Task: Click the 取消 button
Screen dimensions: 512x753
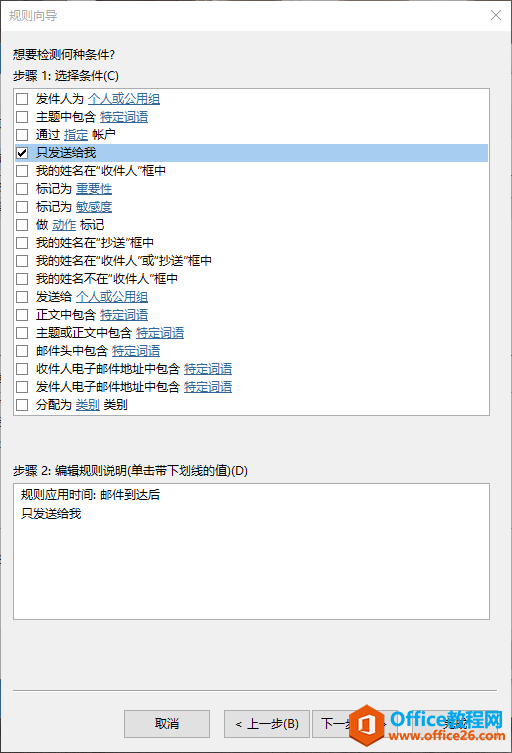Action: (167, 724)
